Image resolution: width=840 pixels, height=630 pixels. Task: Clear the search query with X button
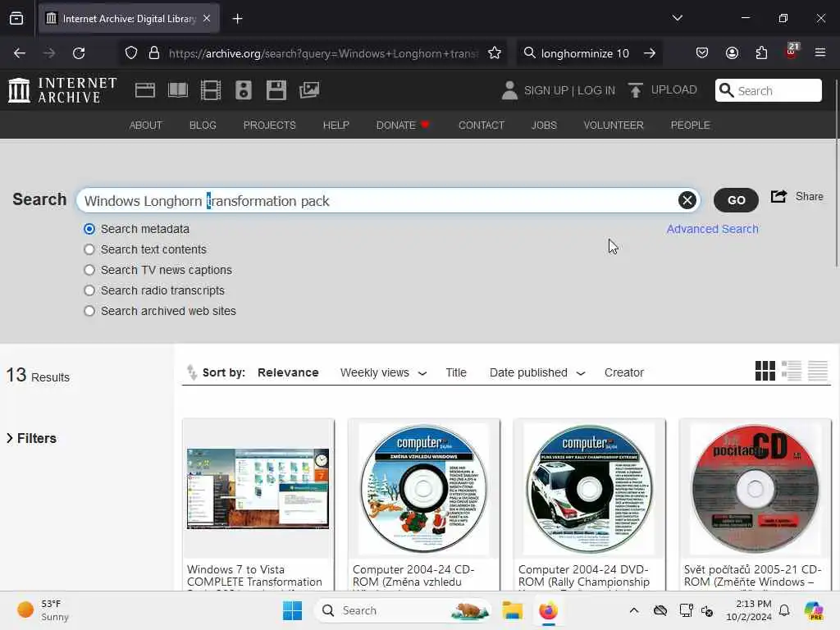(x=687, y=200)
